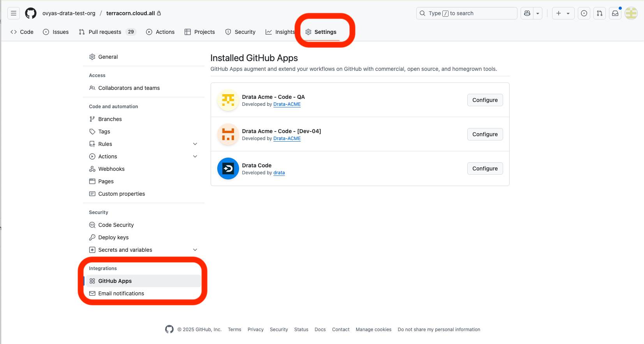This screenshot has width=644, height=344.
Task: Open the Status footer link
Action: (x=301, y=330)
